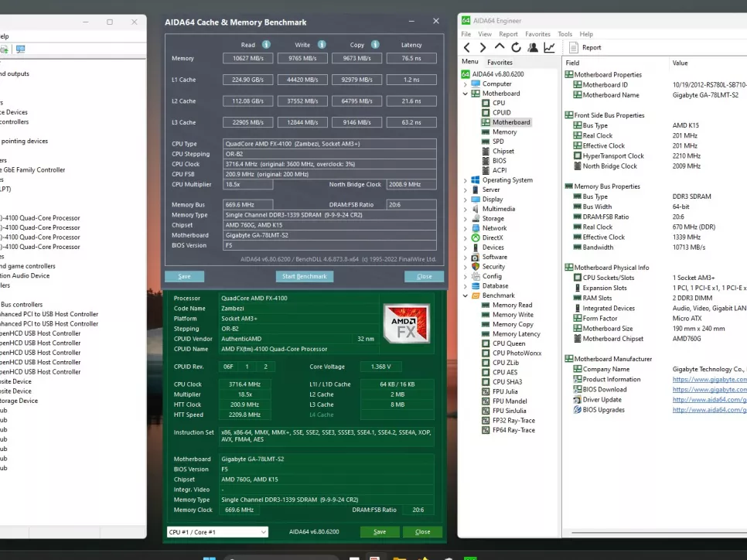Expand the Display tree node
The height and width of the screenshot is (560, 747).
466,200
